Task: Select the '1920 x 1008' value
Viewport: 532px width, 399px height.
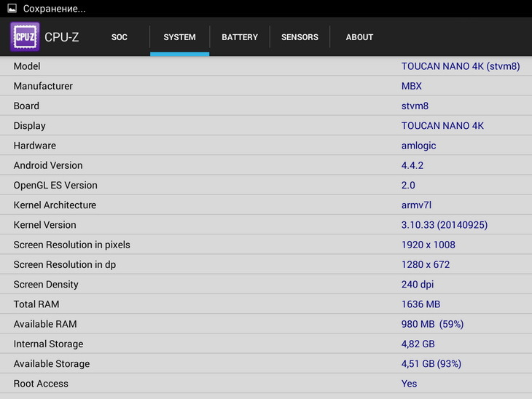Action: (429, 245)
